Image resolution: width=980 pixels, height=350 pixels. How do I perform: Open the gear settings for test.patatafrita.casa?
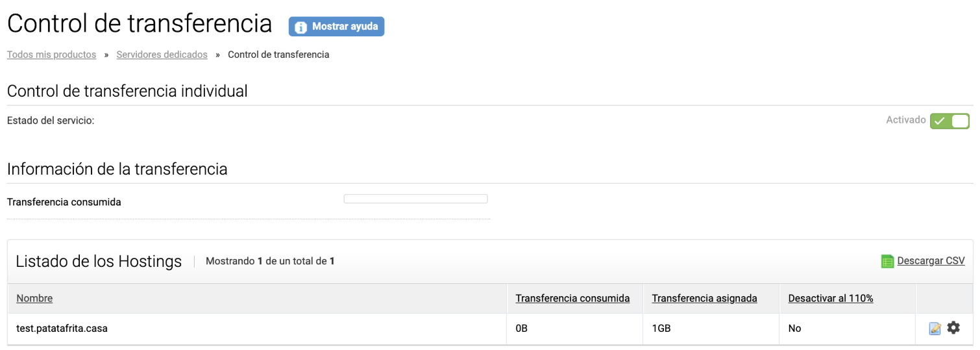[x=953, y=328]
